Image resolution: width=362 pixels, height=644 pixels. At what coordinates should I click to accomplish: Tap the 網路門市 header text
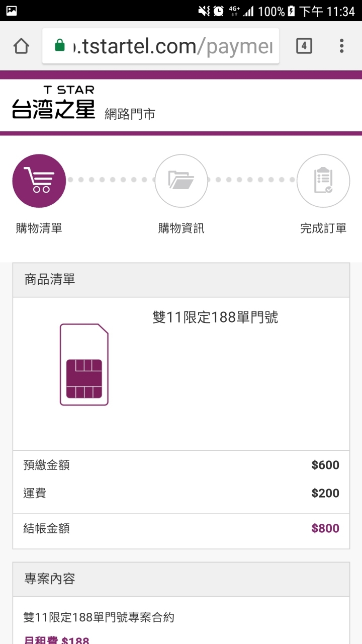click(x=130, y=114)
